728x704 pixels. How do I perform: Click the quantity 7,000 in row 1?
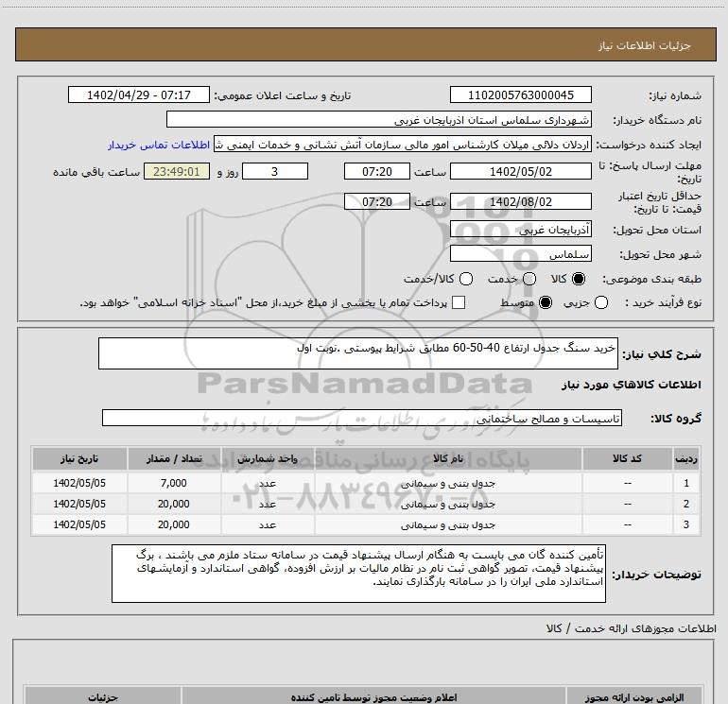(174, 483)
